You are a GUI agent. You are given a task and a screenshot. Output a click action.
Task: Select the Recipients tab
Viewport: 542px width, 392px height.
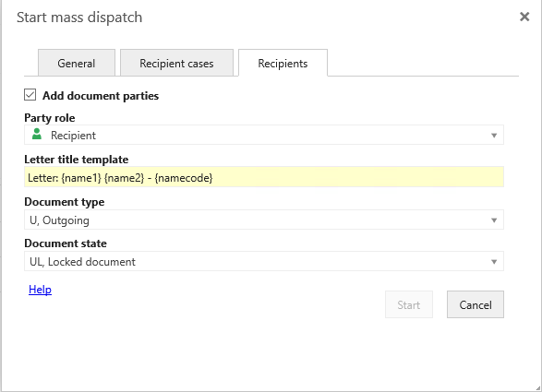[x=283, y=63]
